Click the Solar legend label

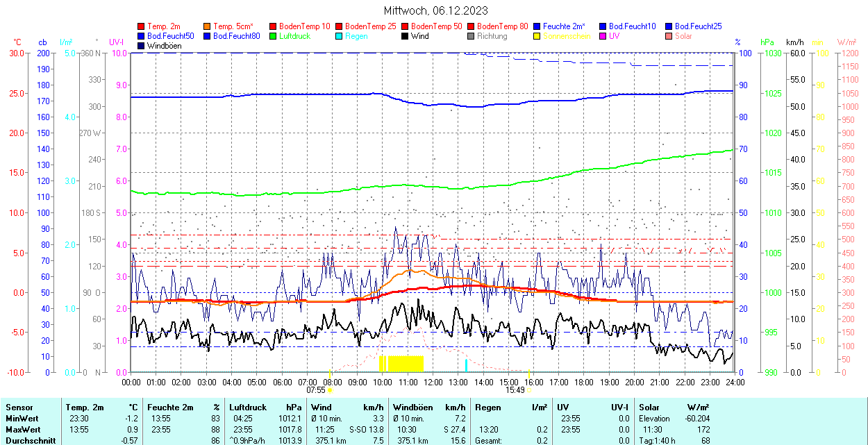pos(683,36)
